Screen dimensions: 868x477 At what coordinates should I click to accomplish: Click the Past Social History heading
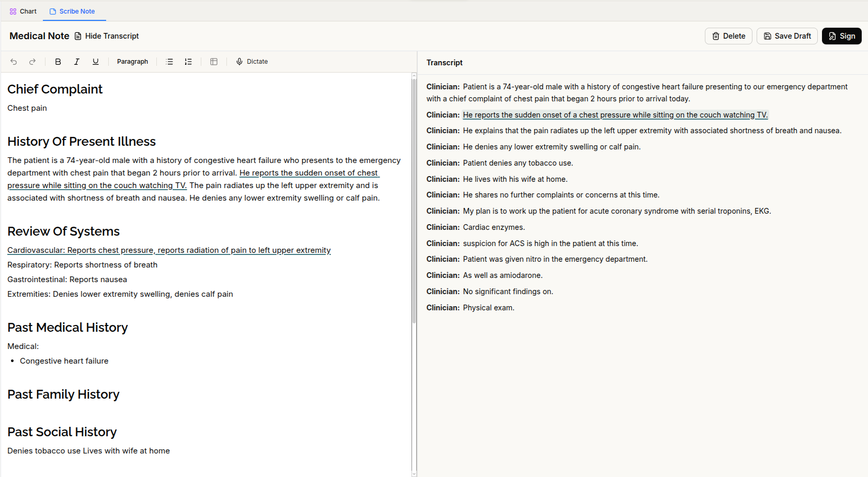[x=62, y=432]
